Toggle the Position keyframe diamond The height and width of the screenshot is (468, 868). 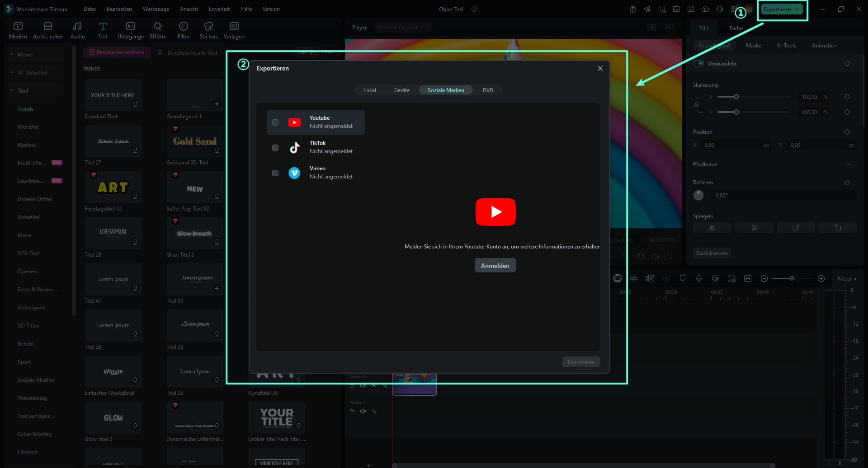point(847,132)
